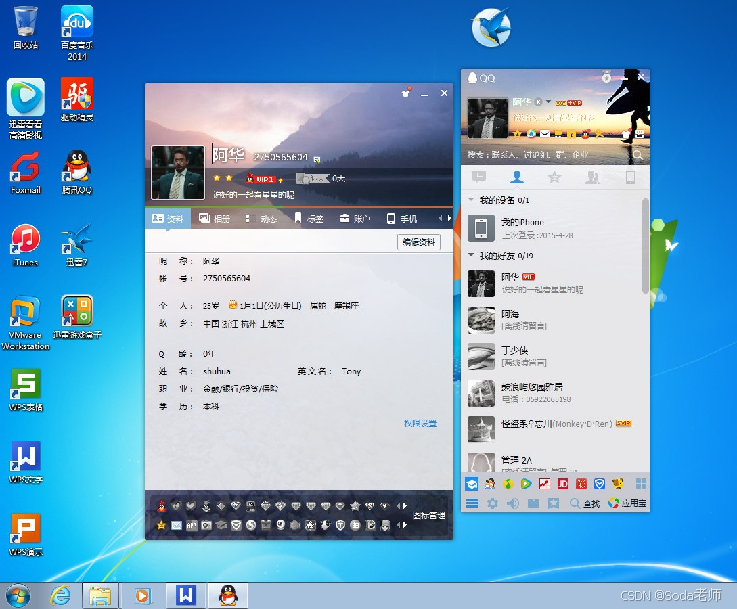Screen dimensions: 737x609
Task: Open the Tencent Classroom icon in QQ app bar
Action: [471, 484]
